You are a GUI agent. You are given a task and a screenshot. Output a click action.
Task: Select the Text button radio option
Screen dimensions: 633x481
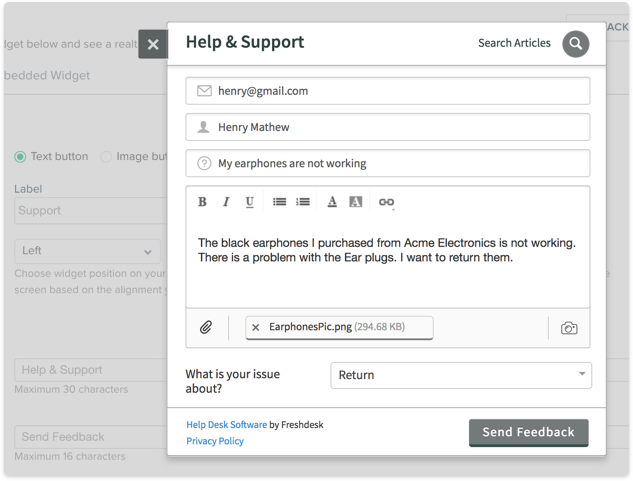pyautogui.click(x=20, y=157)
